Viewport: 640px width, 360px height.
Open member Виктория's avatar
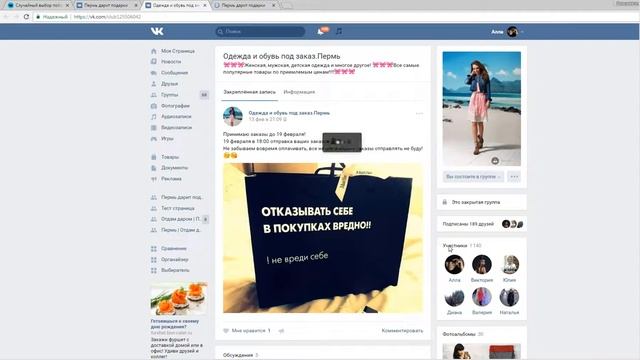click(482, 264)
